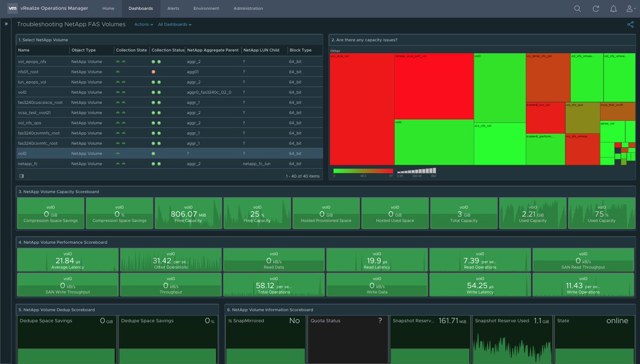Viewport: 640px width, 364px height.
Task: Click the kraken6_lun_vol treemap block
Action: click(x=545, y=118)
